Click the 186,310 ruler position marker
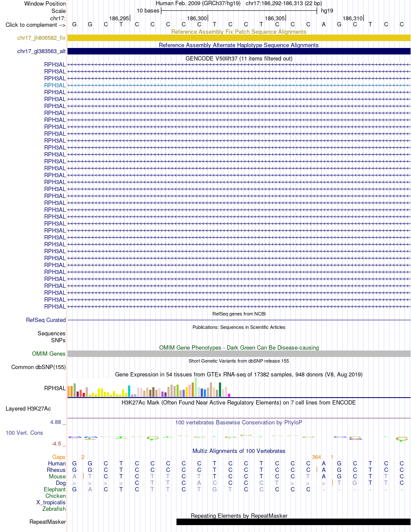 [353, 18]
